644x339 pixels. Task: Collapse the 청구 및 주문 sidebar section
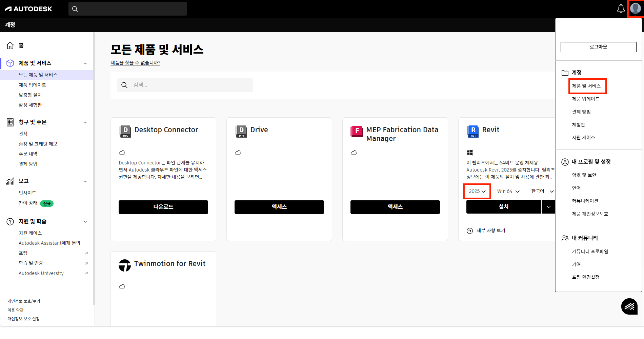[x=85, y=122]
